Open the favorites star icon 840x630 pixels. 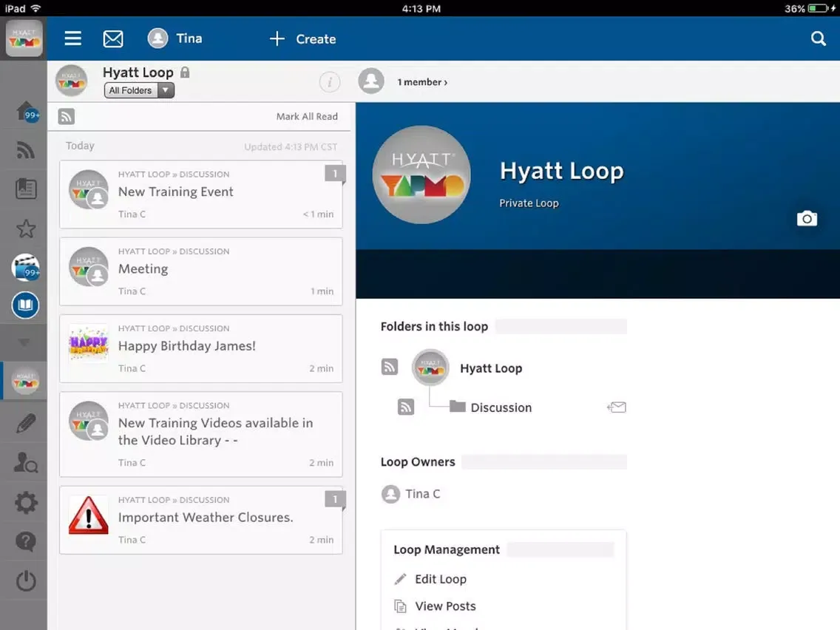(x=26, y=228)
